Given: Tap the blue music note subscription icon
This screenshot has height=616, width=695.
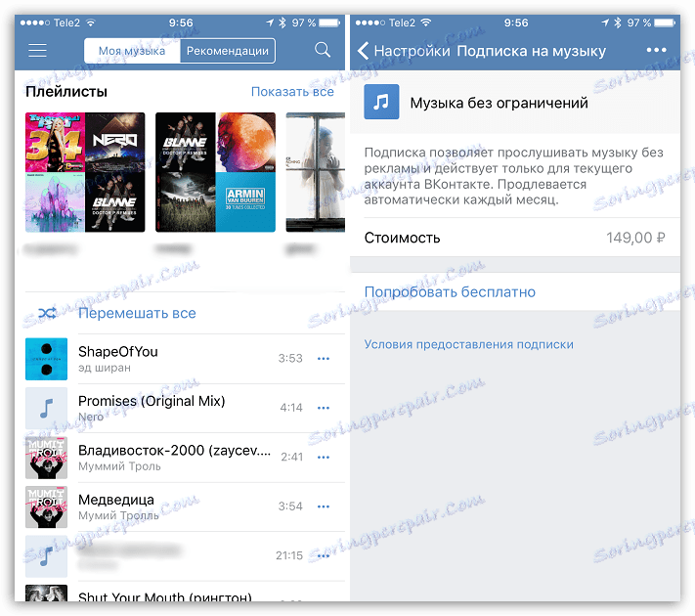Looking at the screenshot, I should pos(381,102).
